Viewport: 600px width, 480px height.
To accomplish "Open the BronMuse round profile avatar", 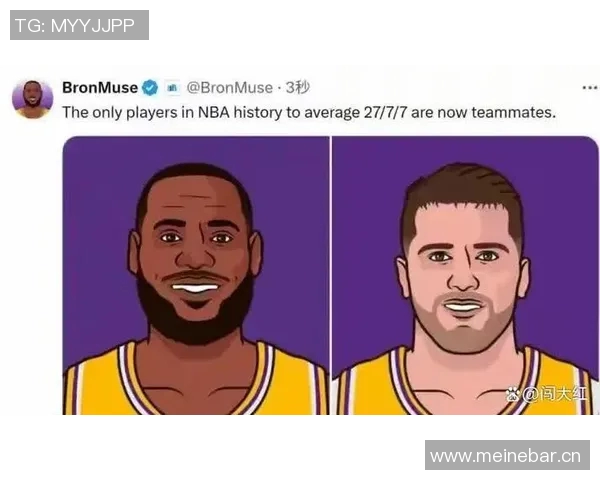I will coord(33,100).
